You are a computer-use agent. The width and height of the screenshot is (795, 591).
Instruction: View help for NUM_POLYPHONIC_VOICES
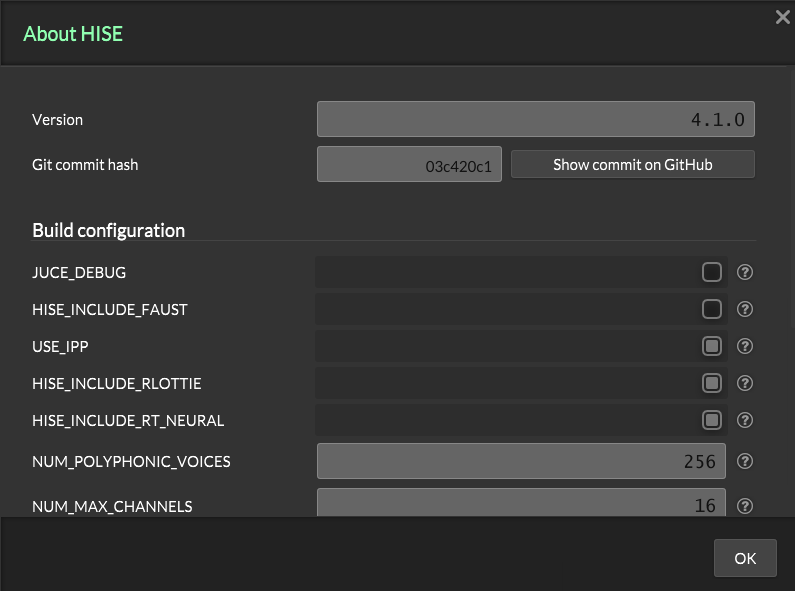click(744, 461)
